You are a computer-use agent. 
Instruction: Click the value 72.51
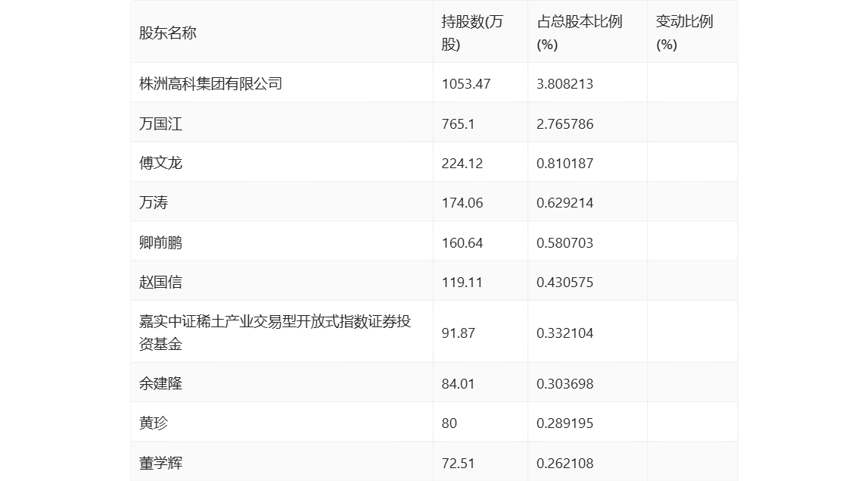pos(458,464)
